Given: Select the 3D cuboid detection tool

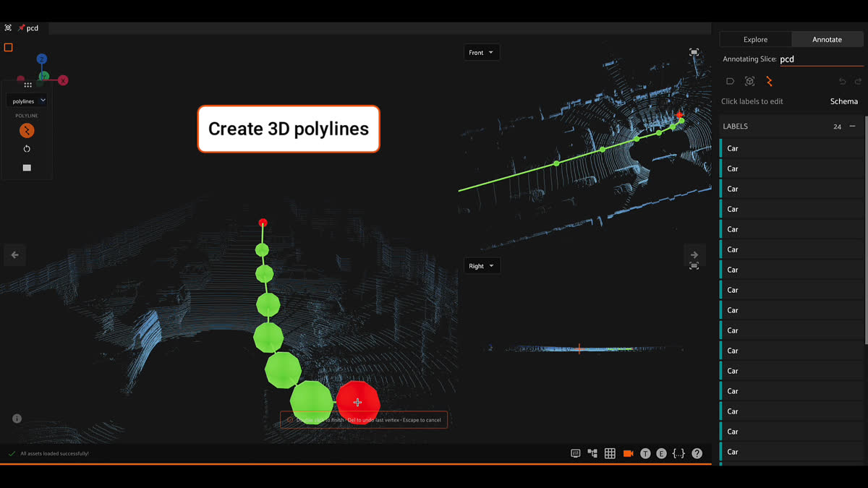Looking at the screenshot, I should point(749,82).
